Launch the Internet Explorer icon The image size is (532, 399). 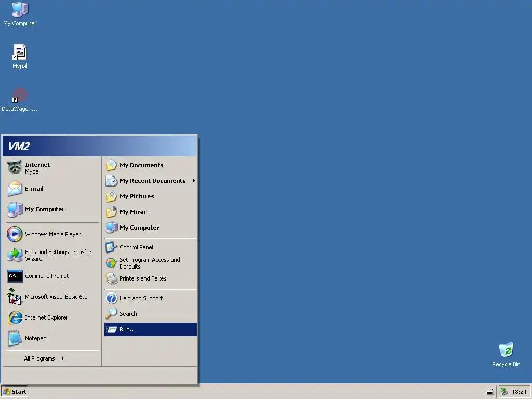pos(15,317)
